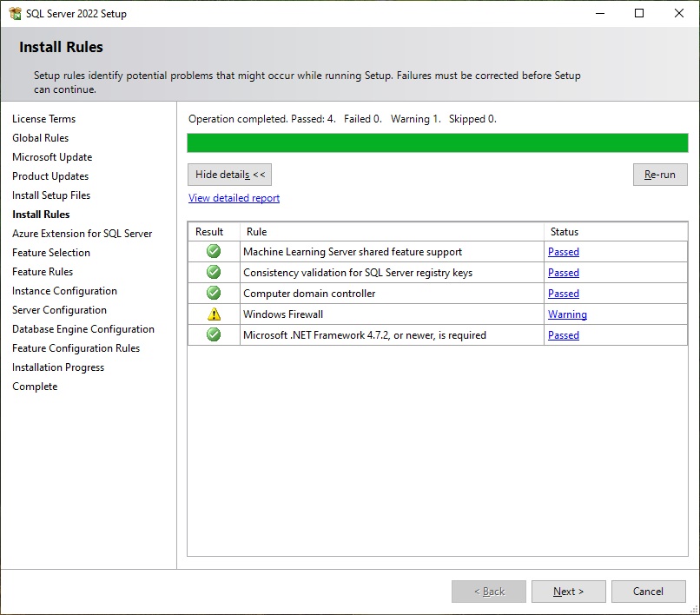Select Azure Extension for SQL Server step
The width and height of the screenshot is (700, 615).
click(82, 234)
